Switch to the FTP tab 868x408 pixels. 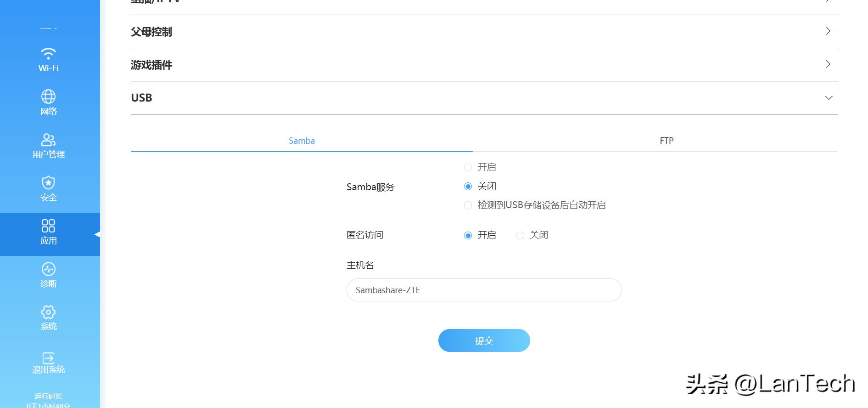666,141
